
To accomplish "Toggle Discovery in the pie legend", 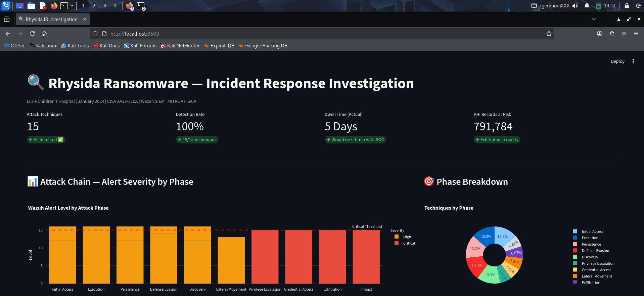I will click(x=586, y=257).
